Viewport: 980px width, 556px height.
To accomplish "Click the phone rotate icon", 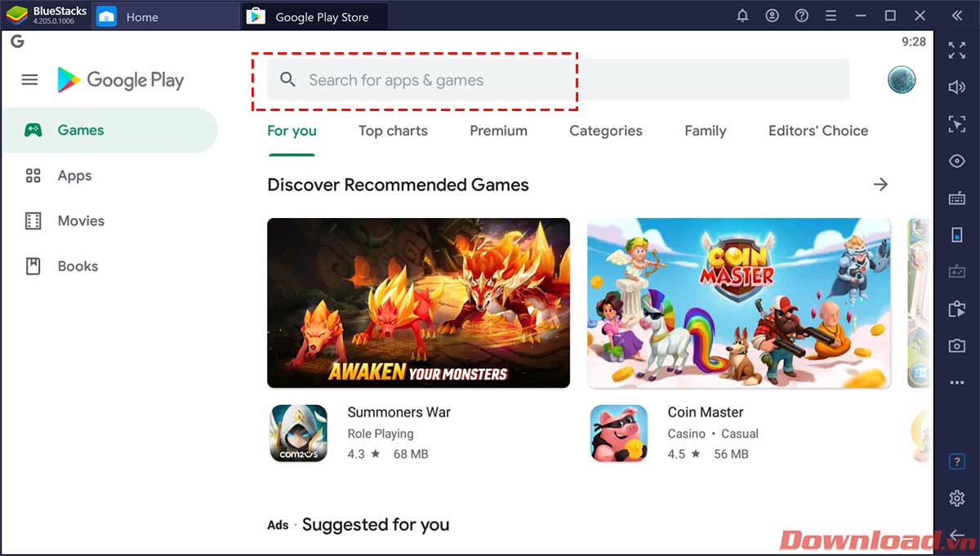I will click(957, 235).
